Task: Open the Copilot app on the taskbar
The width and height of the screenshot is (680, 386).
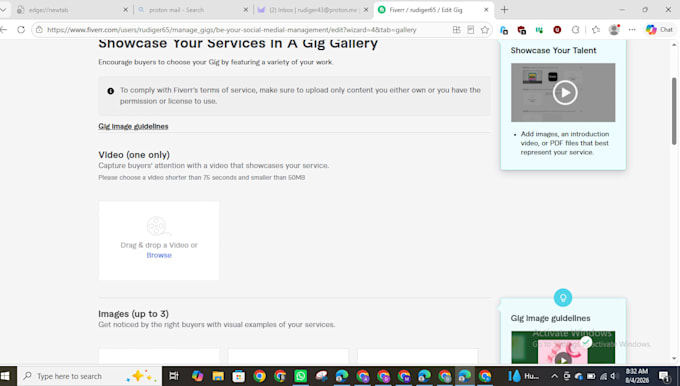Action: click(197, 376)
